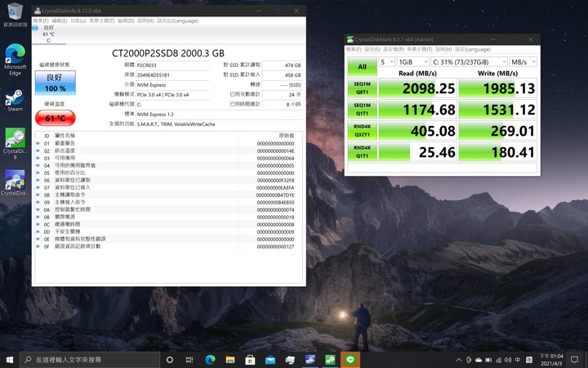The height and width of the screenshot is (368, 588).
Task: Select the CrystalDiskMark 8 desktop shortcut
Action: [x=15, y=143]
